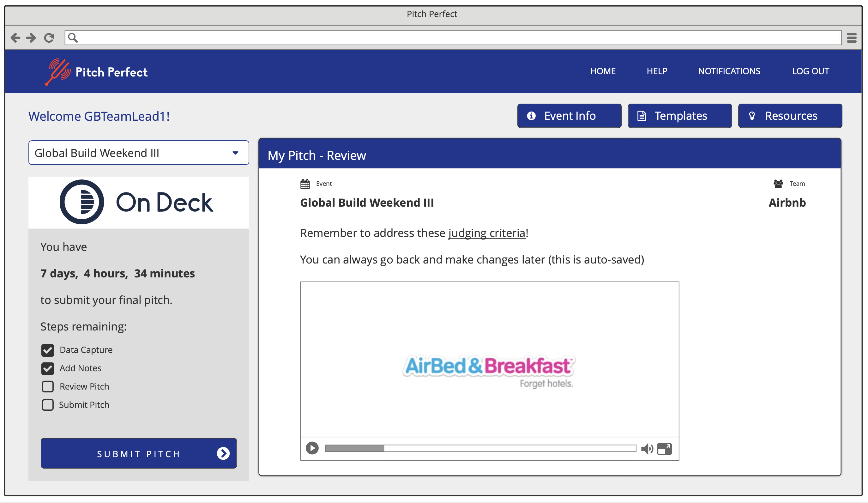Check the Review Pitch checkbox
Viewport: 868px width, 503px height.
tap(47, 386)
